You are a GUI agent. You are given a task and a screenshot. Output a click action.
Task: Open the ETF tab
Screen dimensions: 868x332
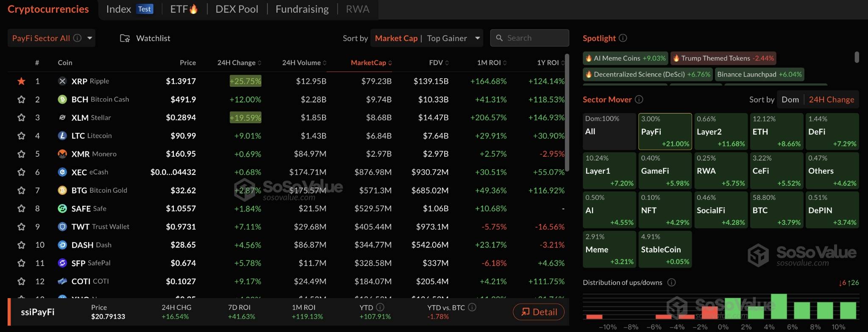(x=184, y=9)
